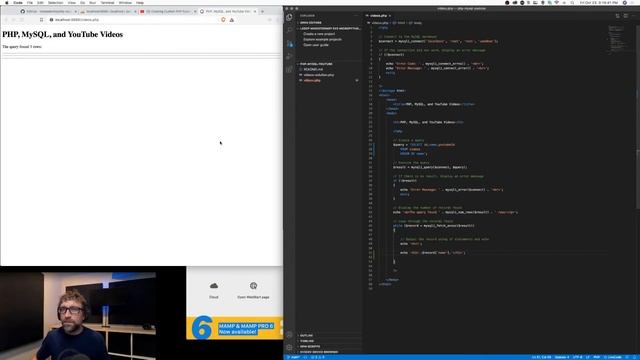The height and width of the screenshot is (360, 640).
Task: Click the Apple logo in the menu bar
Action: pos(7,2)
